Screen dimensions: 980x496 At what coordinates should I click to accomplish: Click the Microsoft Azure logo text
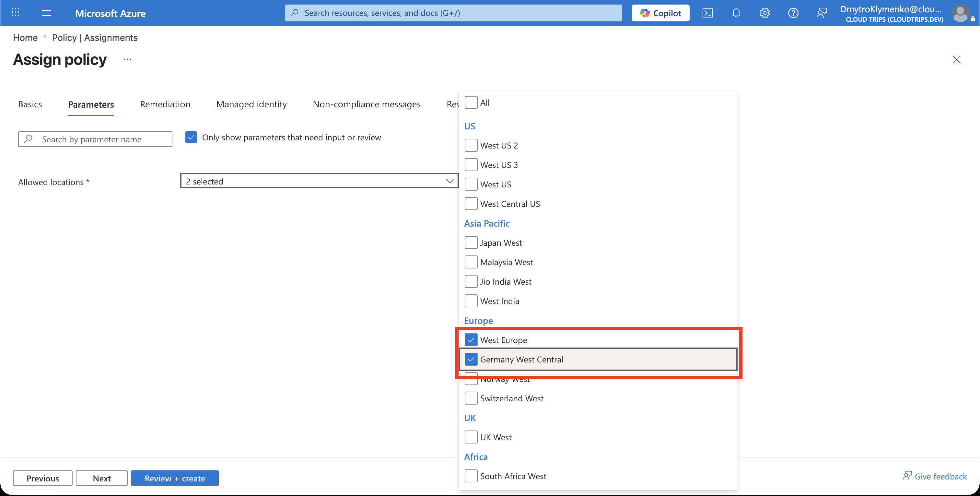pyautogui.click(x=110, y=13)
